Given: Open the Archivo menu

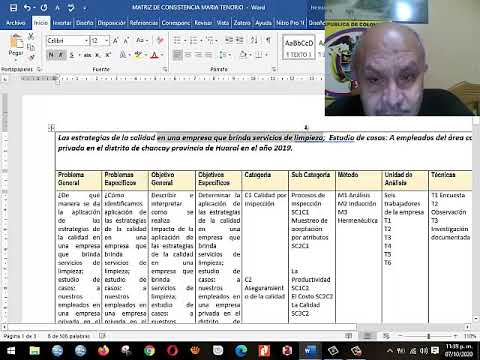Looking at the screenshot, I should [16, 23].
